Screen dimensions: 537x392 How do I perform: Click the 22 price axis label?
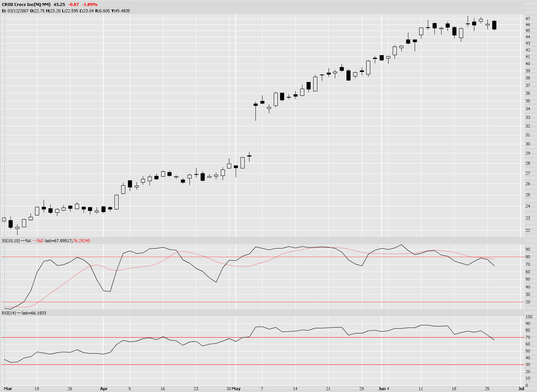528,230
